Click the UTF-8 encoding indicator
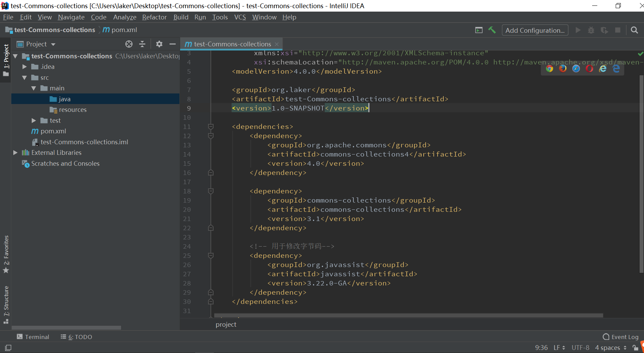 (x=581, y=348)
